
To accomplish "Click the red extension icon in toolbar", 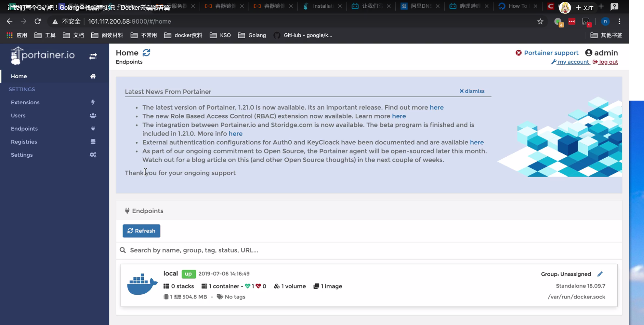I will [571, 22].
